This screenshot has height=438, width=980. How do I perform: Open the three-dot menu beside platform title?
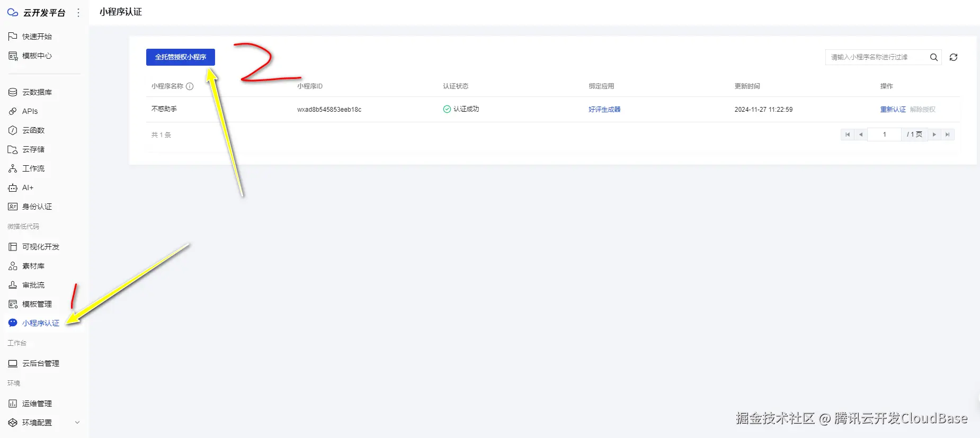(78, 12)
